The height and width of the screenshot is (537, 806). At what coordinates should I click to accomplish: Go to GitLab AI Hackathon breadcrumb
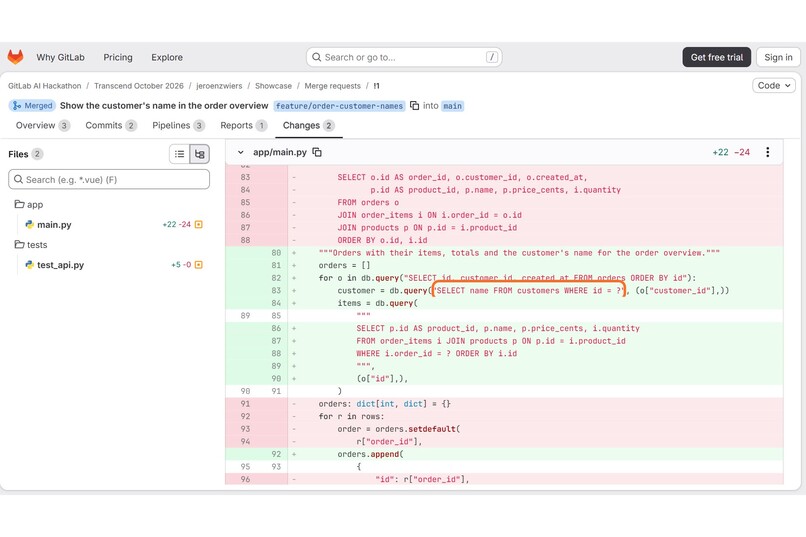pyautogui.click(x=45, y=86)
